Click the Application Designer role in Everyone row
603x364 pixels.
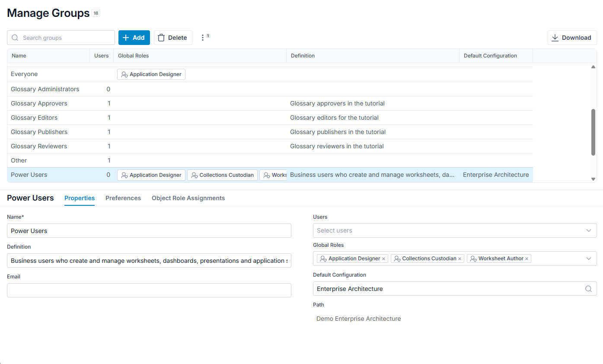(x=151, y=74)
